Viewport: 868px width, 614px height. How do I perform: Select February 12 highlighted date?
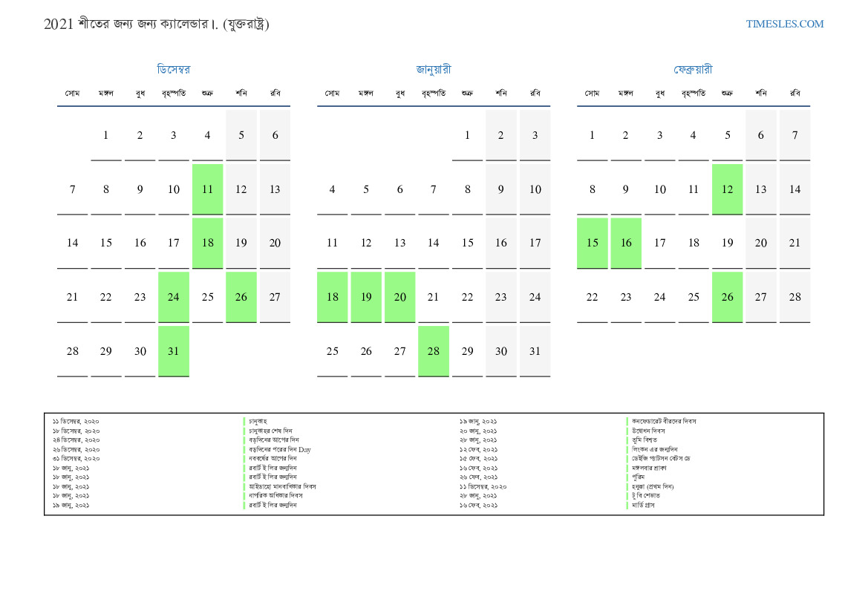point(727,189)
